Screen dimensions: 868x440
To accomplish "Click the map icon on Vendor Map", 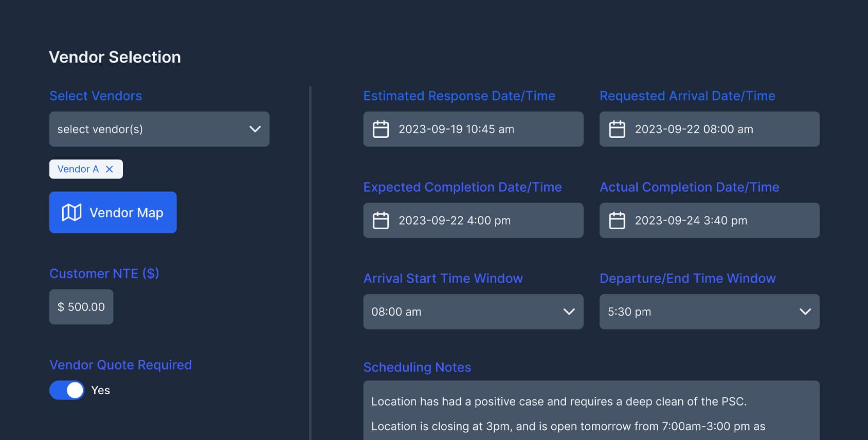I will (x=71, y=212).
